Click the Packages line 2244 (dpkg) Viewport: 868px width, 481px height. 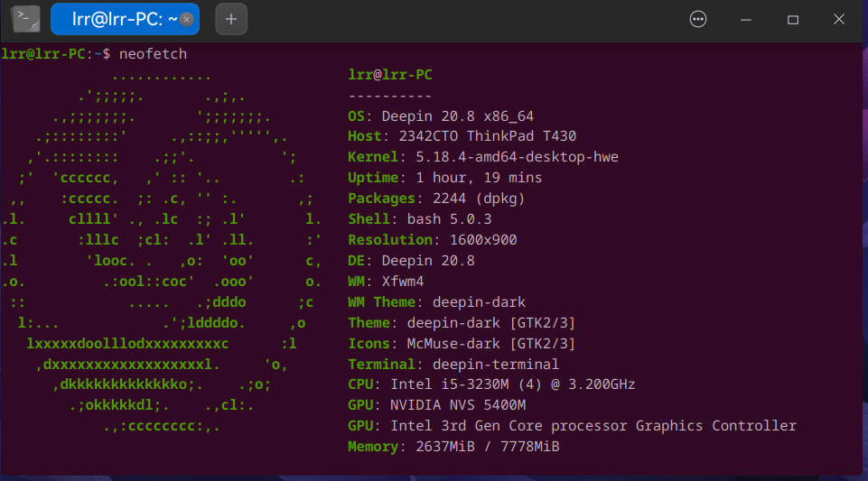pyautogui.click(x=436, y=199)
